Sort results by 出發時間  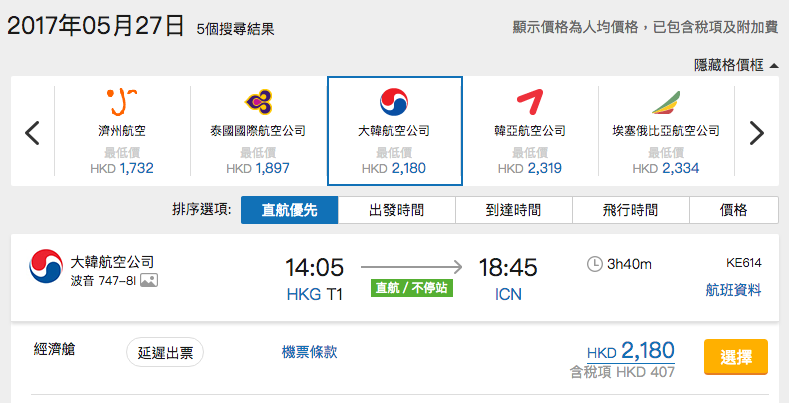(397, 210)
